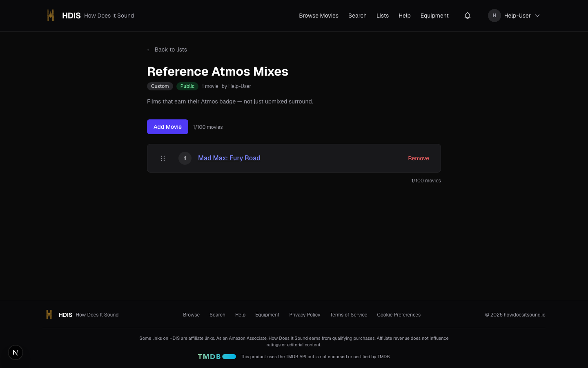Click the '1 movie' count next to Public badge
The width and height of the screenshot is (588, 368).
210,86
